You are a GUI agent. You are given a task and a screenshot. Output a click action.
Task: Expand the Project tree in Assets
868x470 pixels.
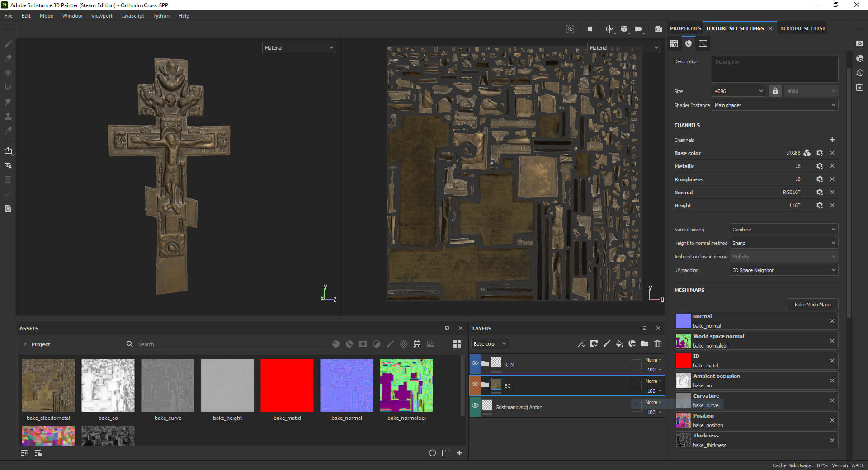(25, 344)
